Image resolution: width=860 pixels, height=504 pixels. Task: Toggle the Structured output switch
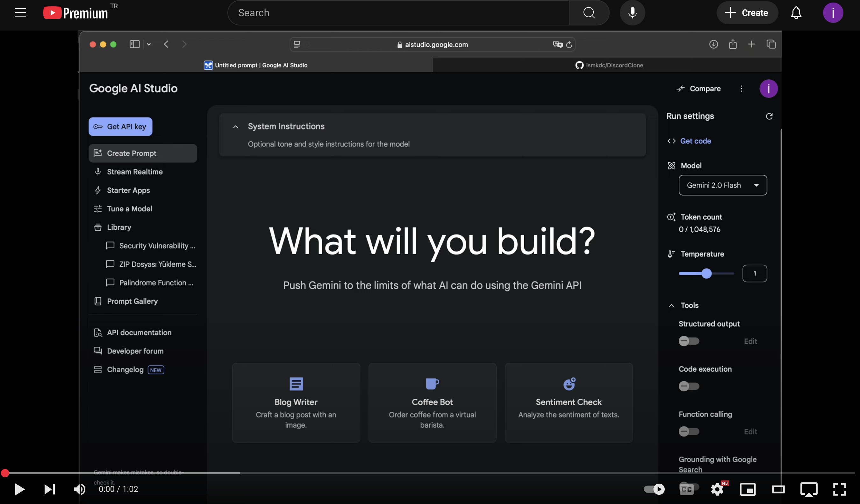(x=689, y=341)
